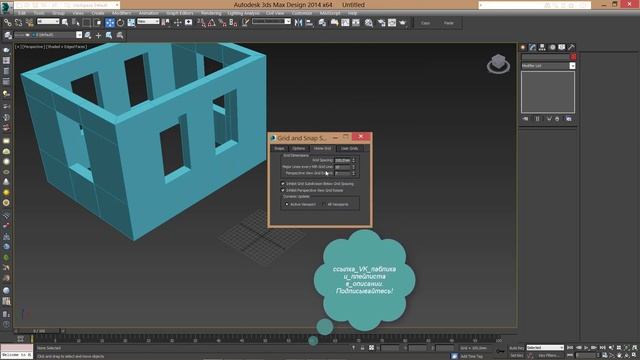Open the selection filter dropdown
This screenshot has height=360, width=640.
coord(48,21)
